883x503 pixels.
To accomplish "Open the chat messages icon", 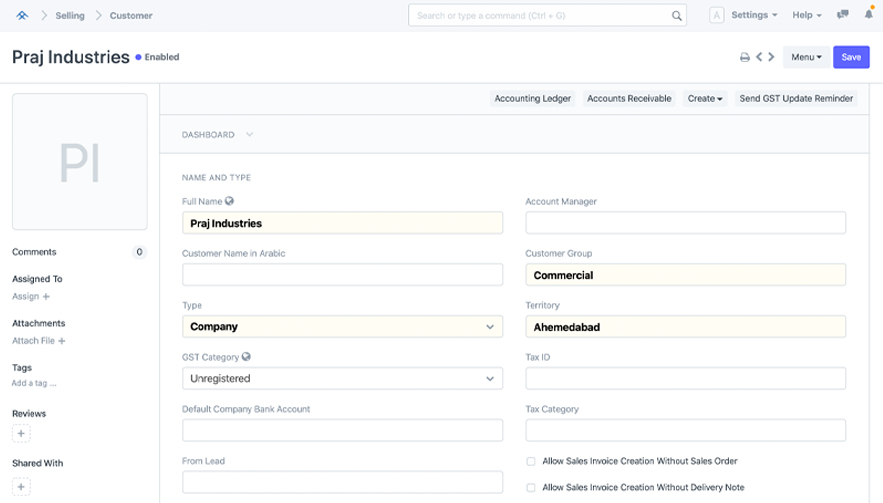I will [843, 16].
